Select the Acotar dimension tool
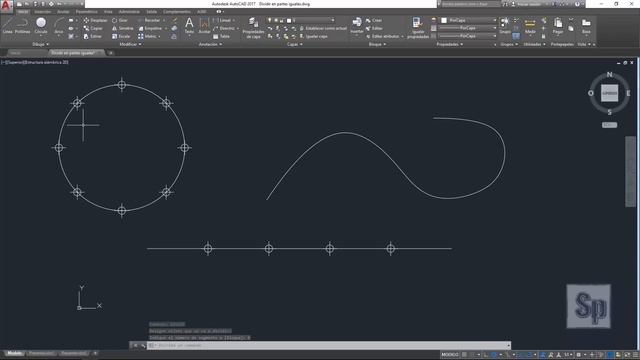640x360 pixels. pos(204,25)
